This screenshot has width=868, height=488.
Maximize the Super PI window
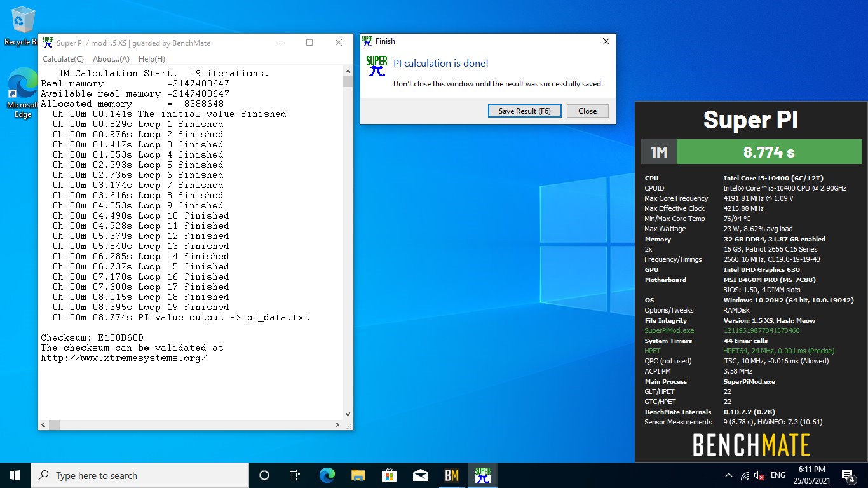coord(309,43)
